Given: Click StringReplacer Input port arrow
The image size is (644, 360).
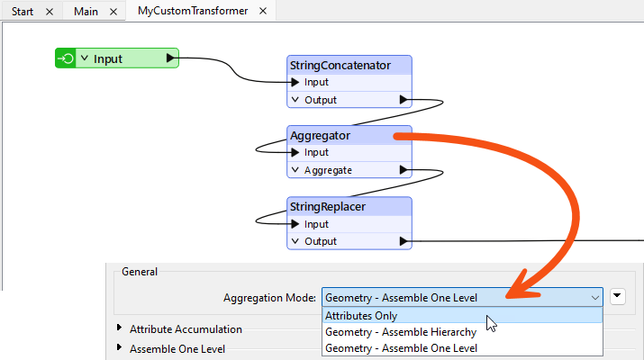Looking at the screenshot, I should [295, 224].
